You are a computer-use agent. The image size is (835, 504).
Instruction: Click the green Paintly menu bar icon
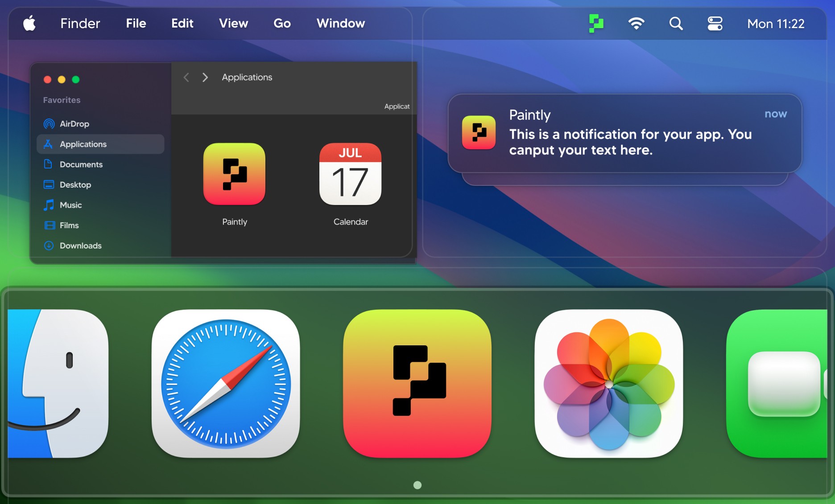596,23
